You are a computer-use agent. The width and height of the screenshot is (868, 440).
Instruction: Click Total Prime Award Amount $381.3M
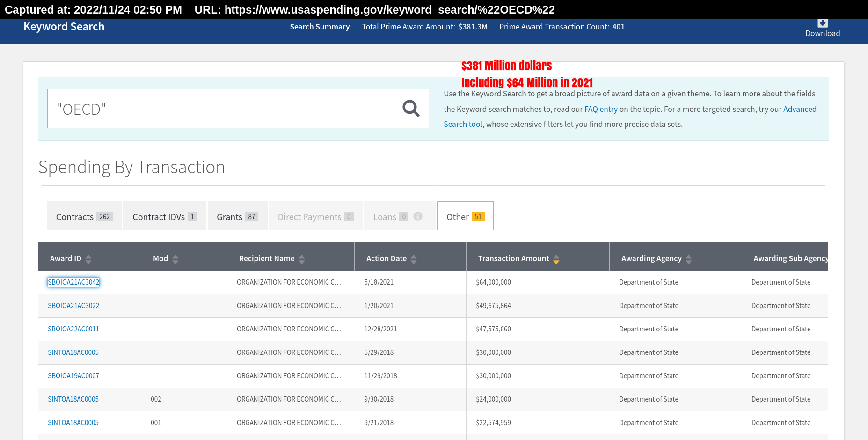pyautogui.click(x=424, y=27)
